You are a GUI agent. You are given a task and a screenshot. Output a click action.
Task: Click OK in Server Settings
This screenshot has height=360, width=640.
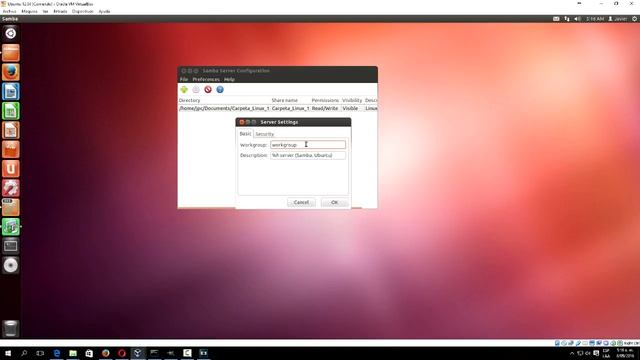tap(335, 202)
